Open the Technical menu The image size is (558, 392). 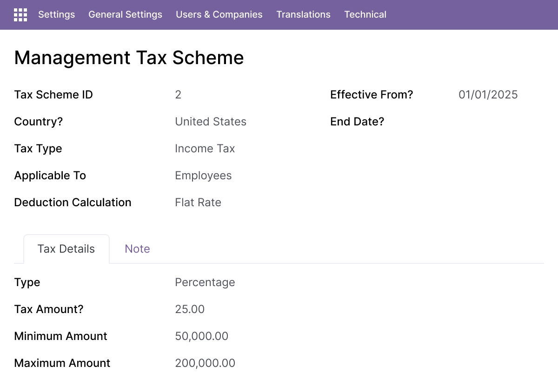point(365,14)
